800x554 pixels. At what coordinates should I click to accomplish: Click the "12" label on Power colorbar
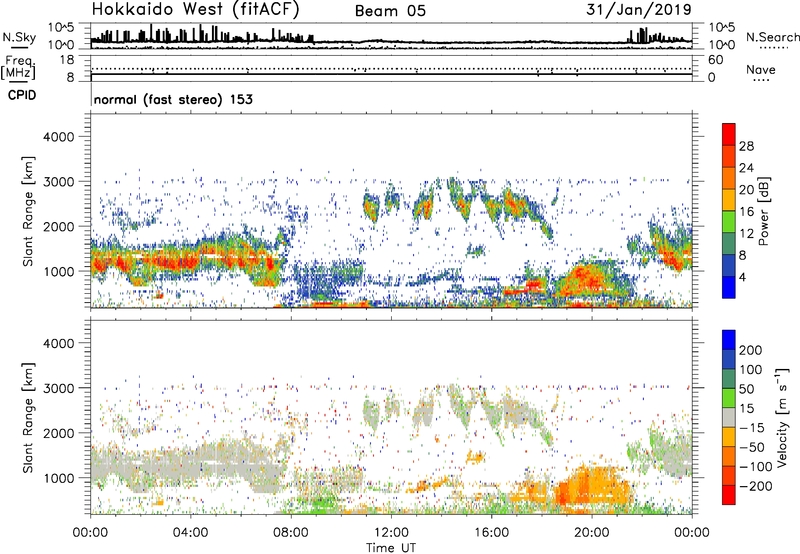tap(746, 234)
